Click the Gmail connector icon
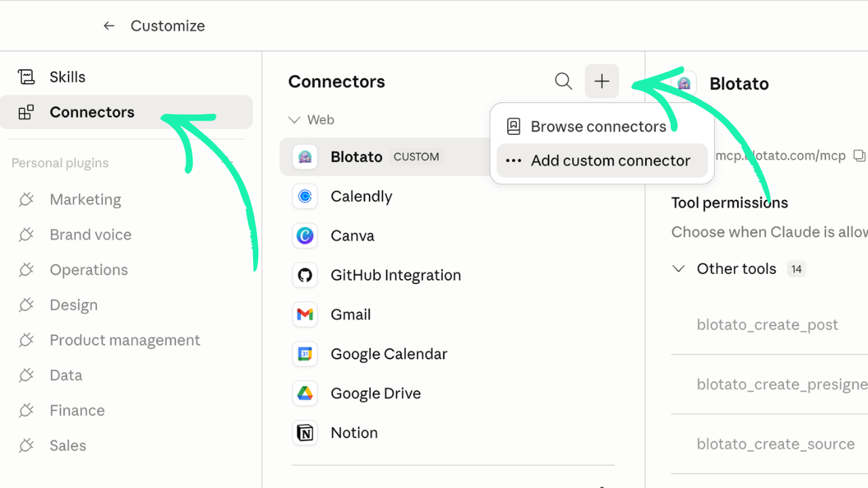This screenshot has height=488, width=868. [x=305, y=314]
